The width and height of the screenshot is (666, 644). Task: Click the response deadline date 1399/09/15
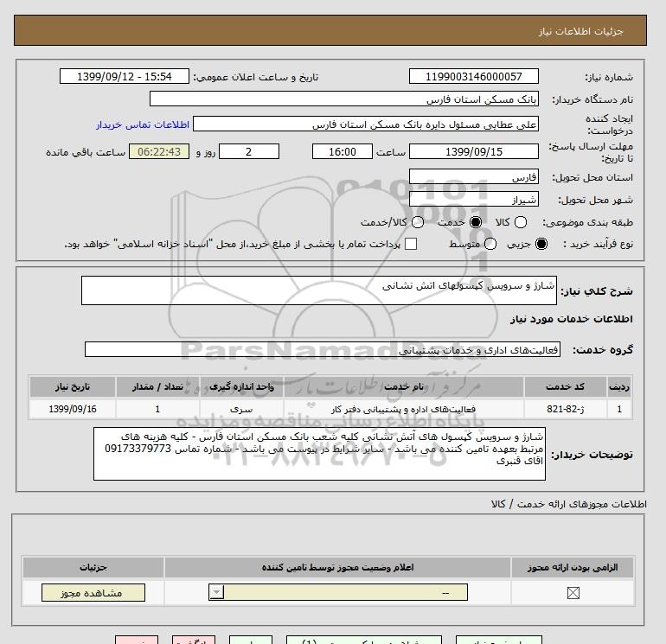coord(474,151)
